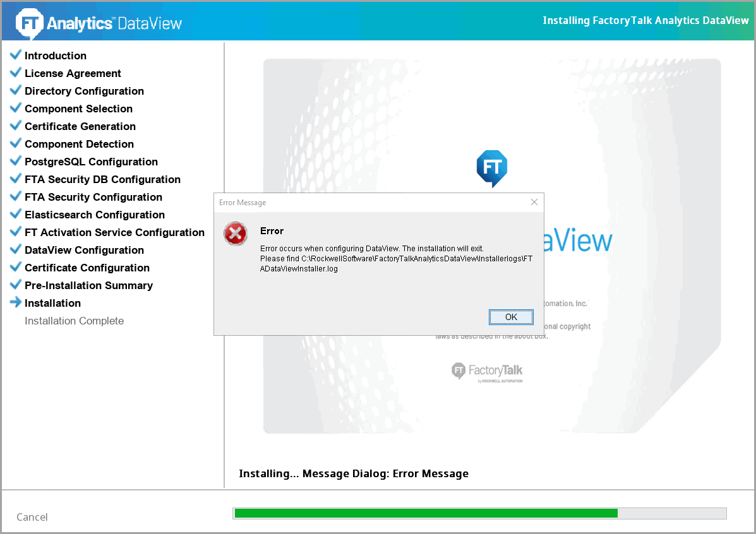
Task: Click the current-step arrow beside Installation
Action: pyautogui.click(x=15, y=302)
